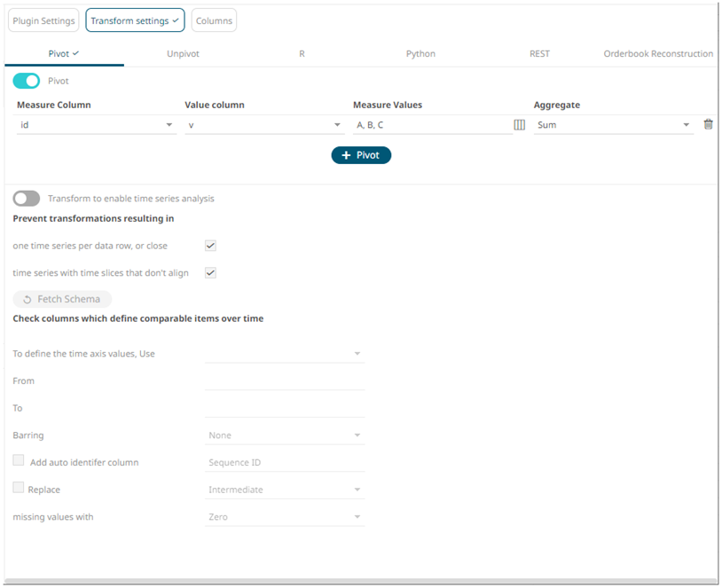Open Transform settings section

point(135,20)
